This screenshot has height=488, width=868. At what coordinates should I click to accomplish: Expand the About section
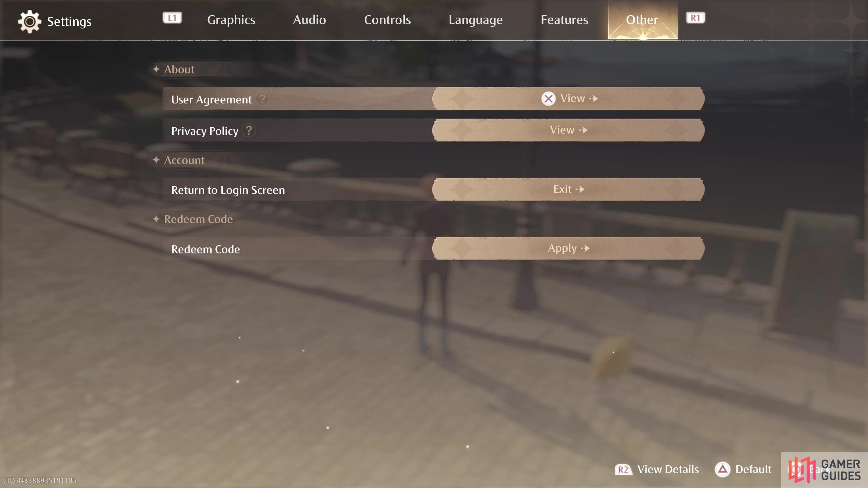pos(179,69)
